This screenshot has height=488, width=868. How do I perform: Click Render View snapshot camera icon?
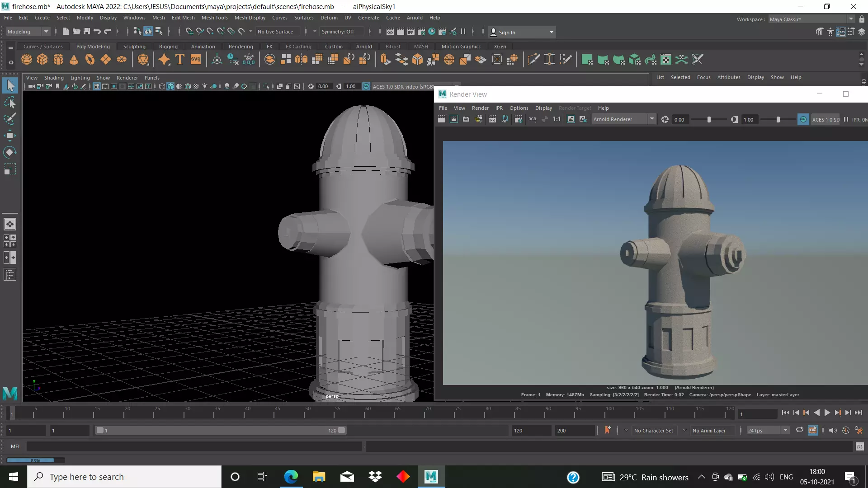click(466, 119)
